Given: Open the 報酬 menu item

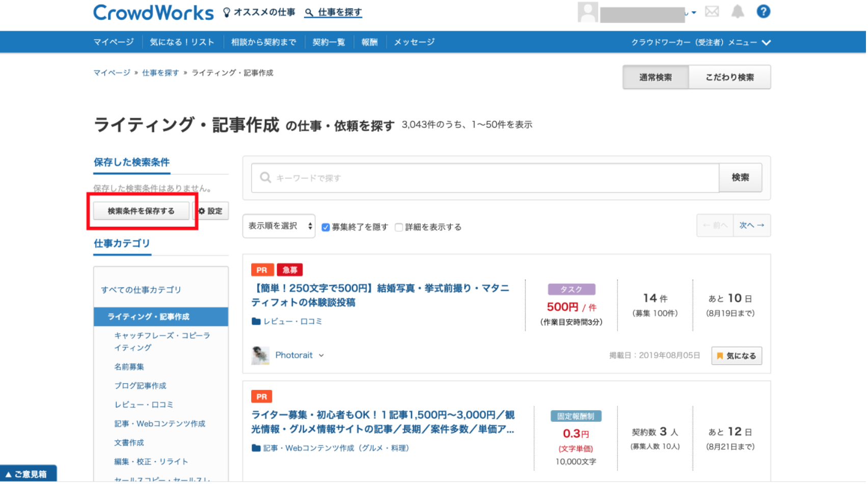Looking at the screenshot, I should pyautogui.click(x=369, y=42).
